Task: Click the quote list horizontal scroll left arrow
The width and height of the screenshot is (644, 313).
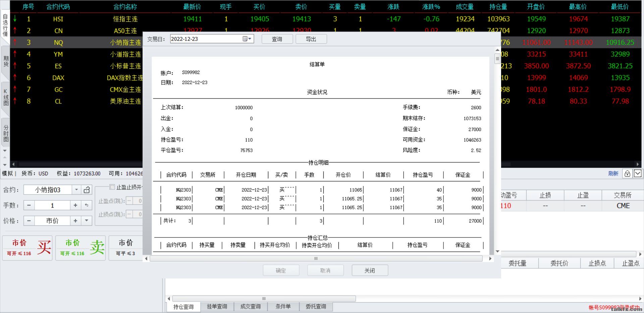Action: pos(13,164)
